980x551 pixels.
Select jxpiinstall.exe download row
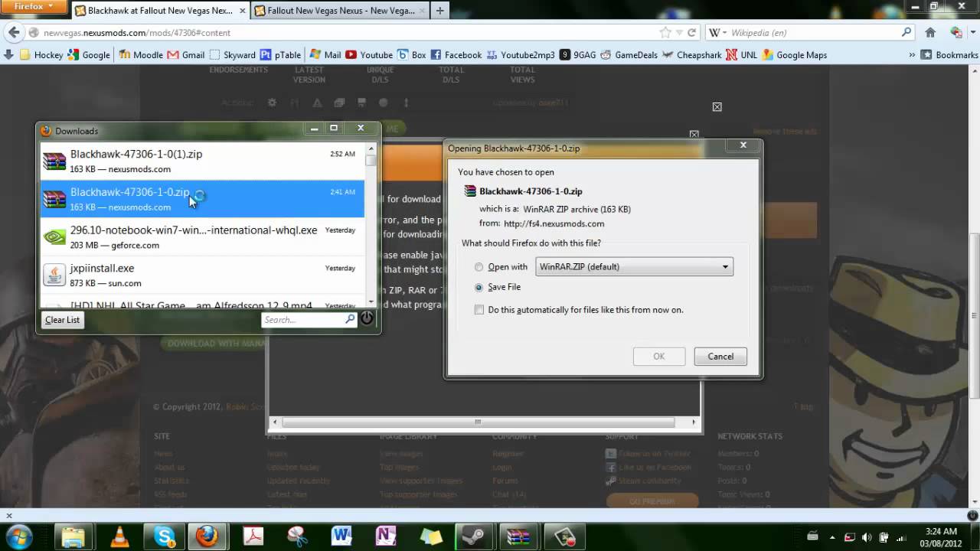tap(202, 275)
